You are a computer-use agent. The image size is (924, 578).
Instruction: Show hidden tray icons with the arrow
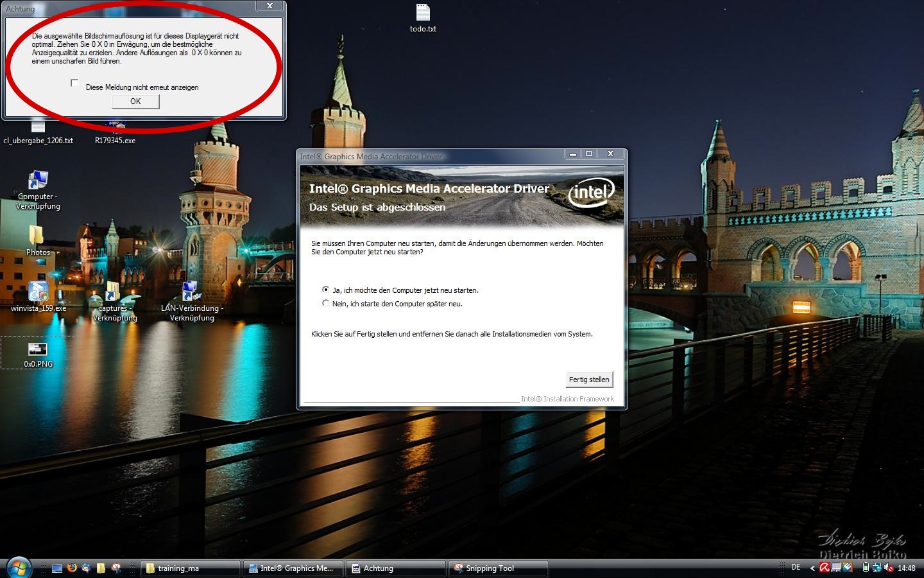pyautogui.click(x=812, y=568)
